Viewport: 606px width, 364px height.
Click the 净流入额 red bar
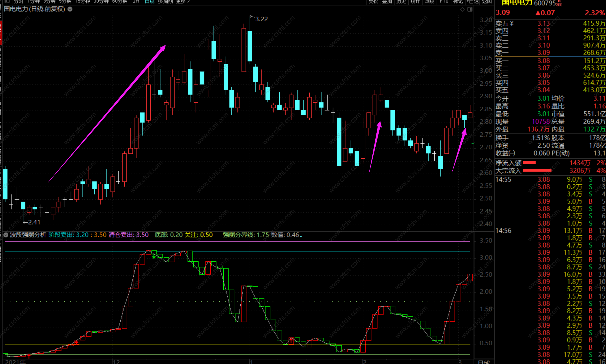(529, 163)
